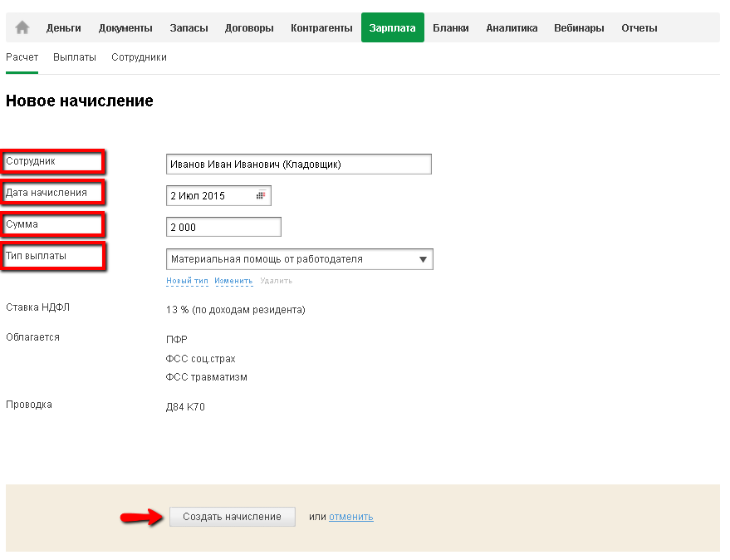Image resolution: width=730 pixels, height=560 pixels.
Task: Open the Документы menu section
Action: 125,28
